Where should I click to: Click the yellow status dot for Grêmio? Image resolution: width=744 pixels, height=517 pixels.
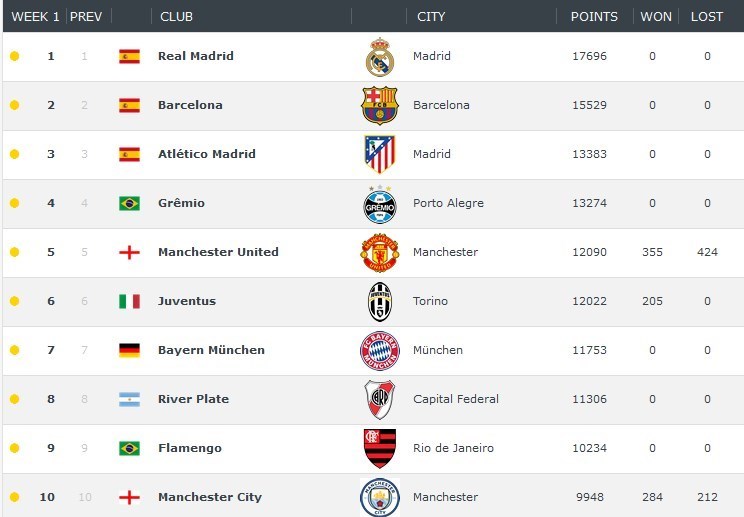coord(14,203)
